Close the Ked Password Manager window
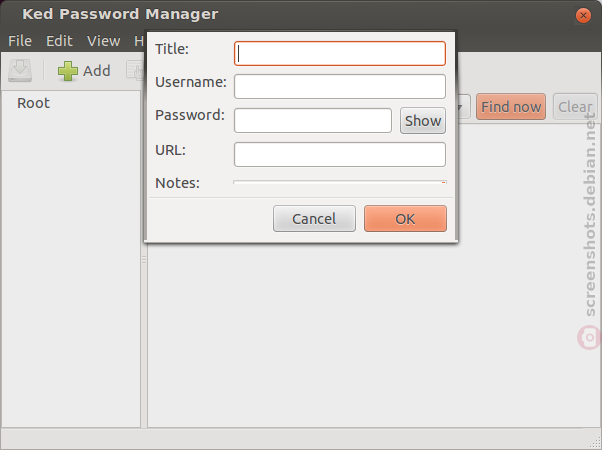The height and width of the screenshot is (450, 602). coord(583,15)
